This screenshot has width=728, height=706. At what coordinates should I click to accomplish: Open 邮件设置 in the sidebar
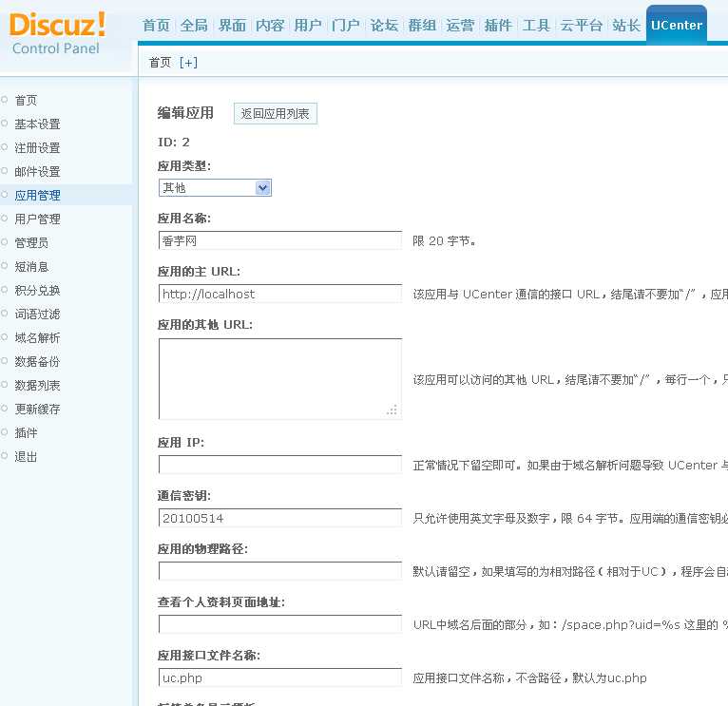tap(37, 171)
